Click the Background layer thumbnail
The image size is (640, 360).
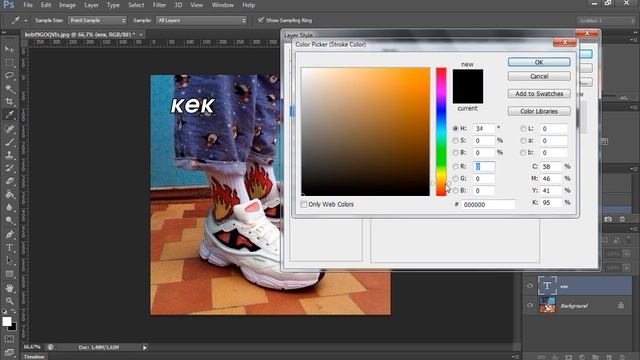[547, 305]
